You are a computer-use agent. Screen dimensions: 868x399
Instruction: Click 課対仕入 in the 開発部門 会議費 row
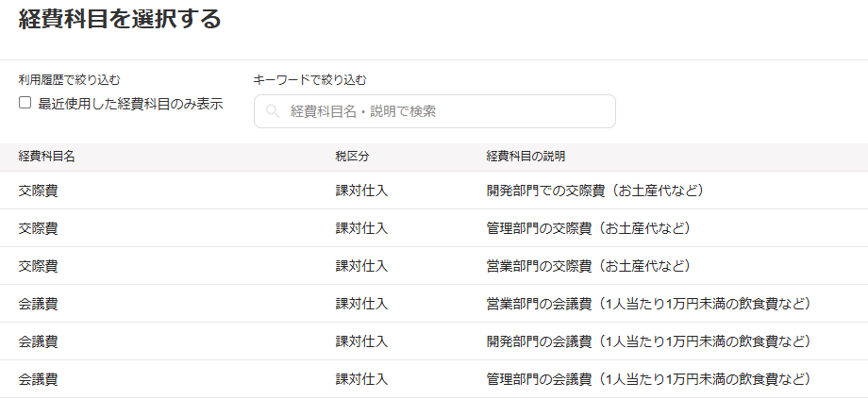click(361, 341)
